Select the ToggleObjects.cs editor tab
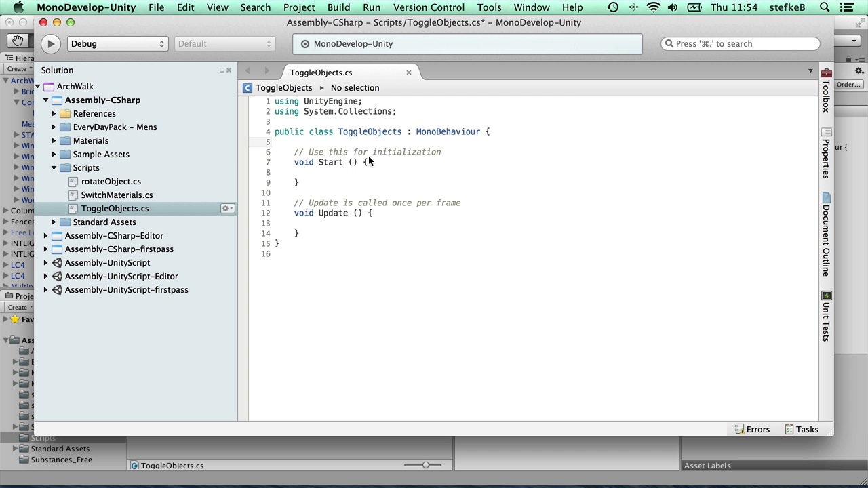Viewport: 868px width, 488px height. [321, 73]
